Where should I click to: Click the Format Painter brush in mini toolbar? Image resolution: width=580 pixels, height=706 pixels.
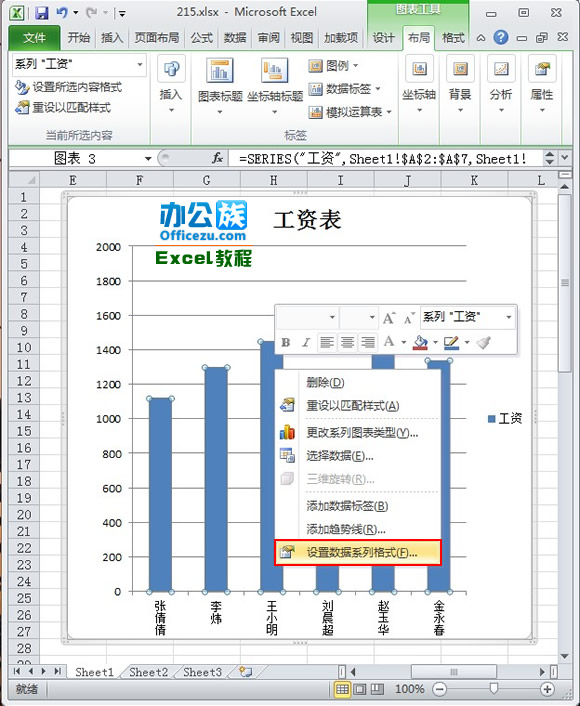[484, 343]
